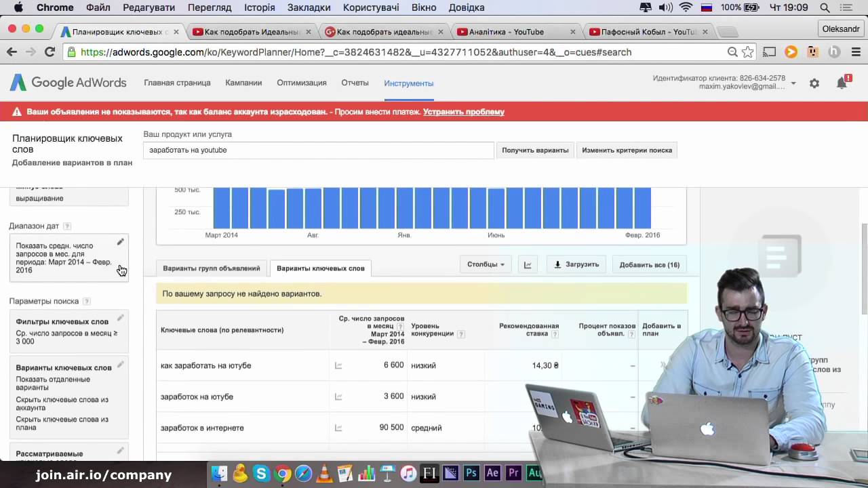Click Изменить критерии поиска button

click(627, 150)
